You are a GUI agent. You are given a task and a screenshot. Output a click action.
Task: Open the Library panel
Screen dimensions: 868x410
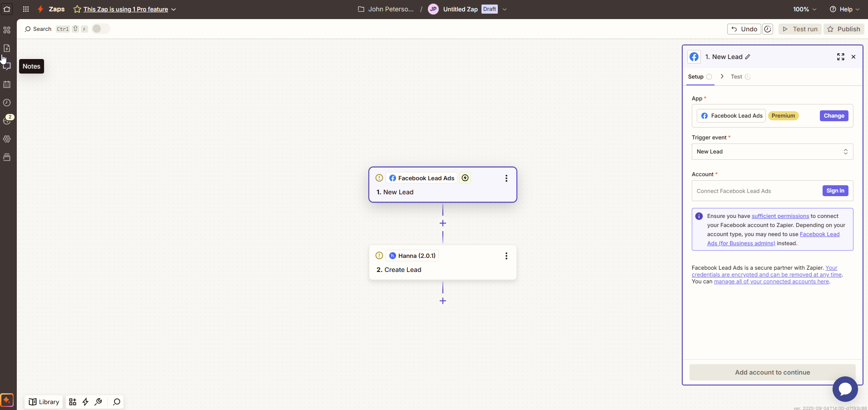point(44,402)
